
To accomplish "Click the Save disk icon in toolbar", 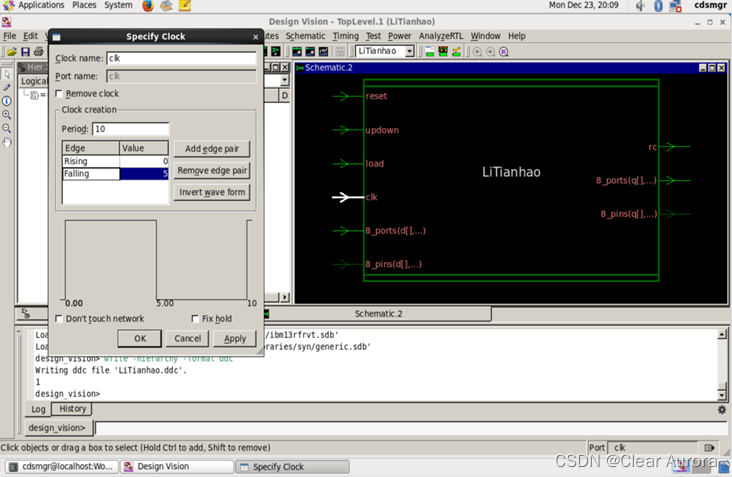I will pos(26,52).
